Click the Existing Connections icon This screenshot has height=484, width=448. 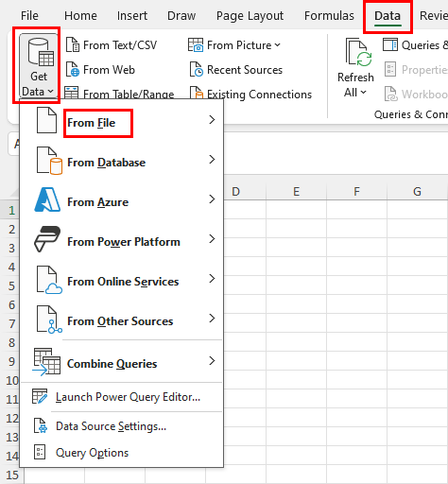tap(197, 93)
